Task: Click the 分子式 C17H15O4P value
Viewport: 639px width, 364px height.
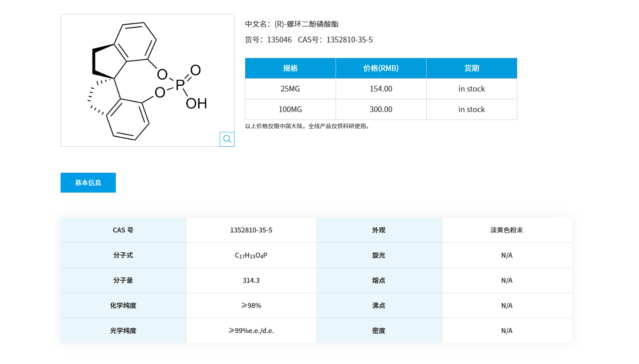Action: click(251, 255)
